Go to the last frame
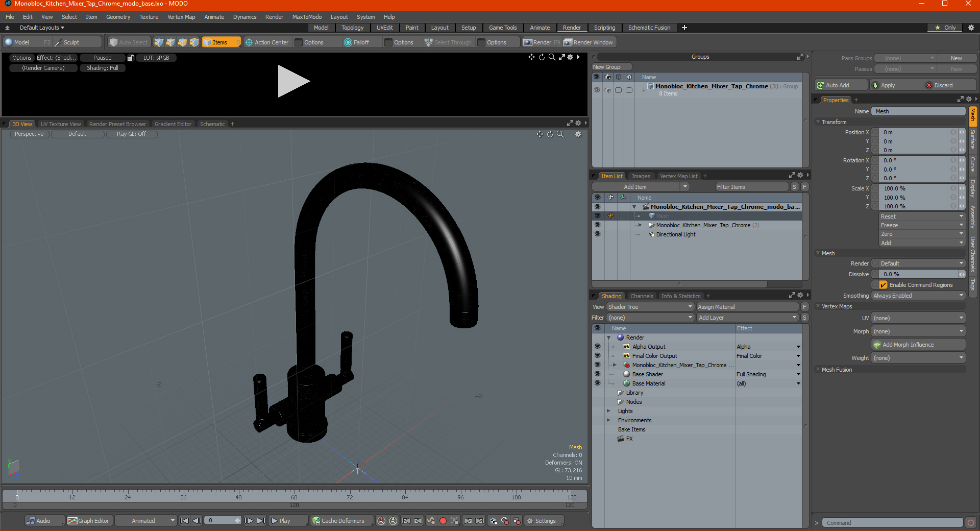Image resolution: width=980 pixels, height=531 pixels. coord(261,521)
